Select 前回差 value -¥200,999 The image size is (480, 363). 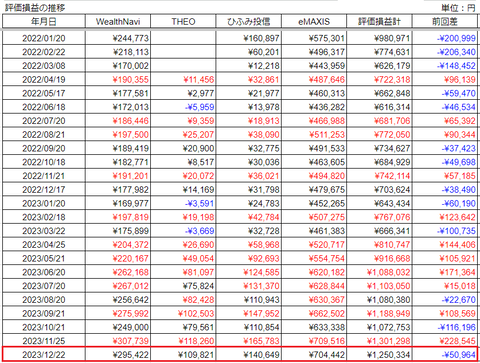pyautogui.click(x=456, y=38)
